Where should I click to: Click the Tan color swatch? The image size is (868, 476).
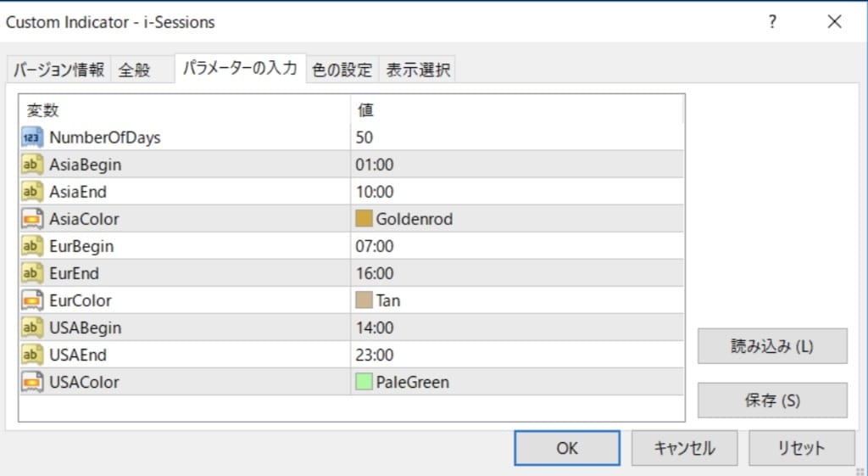364,300
